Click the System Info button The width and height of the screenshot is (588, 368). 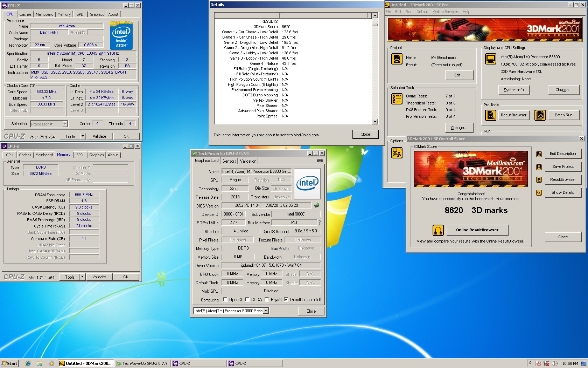pos(514,90)
